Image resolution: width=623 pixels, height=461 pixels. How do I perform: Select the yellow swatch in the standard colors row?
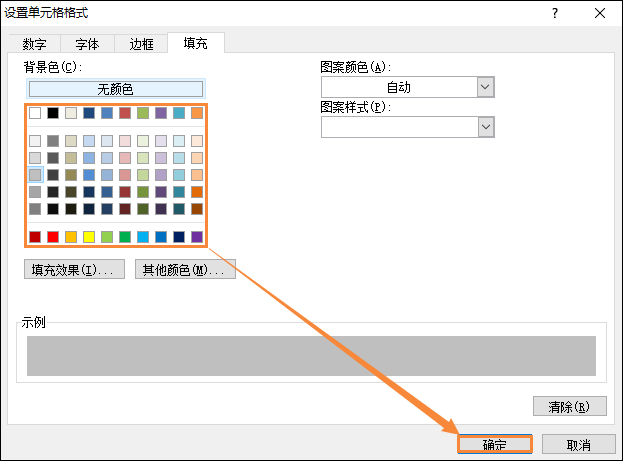[89, 237]
